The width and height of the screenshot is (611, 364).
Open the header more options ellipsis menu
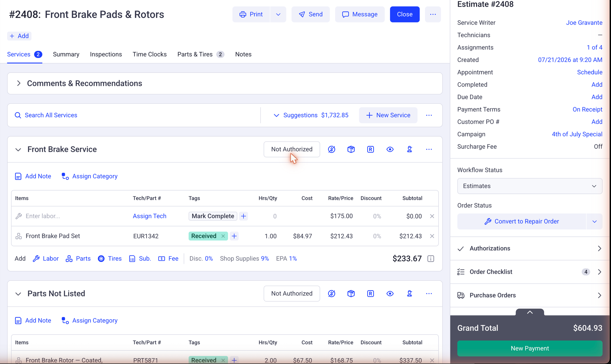(x=433, y=14)
